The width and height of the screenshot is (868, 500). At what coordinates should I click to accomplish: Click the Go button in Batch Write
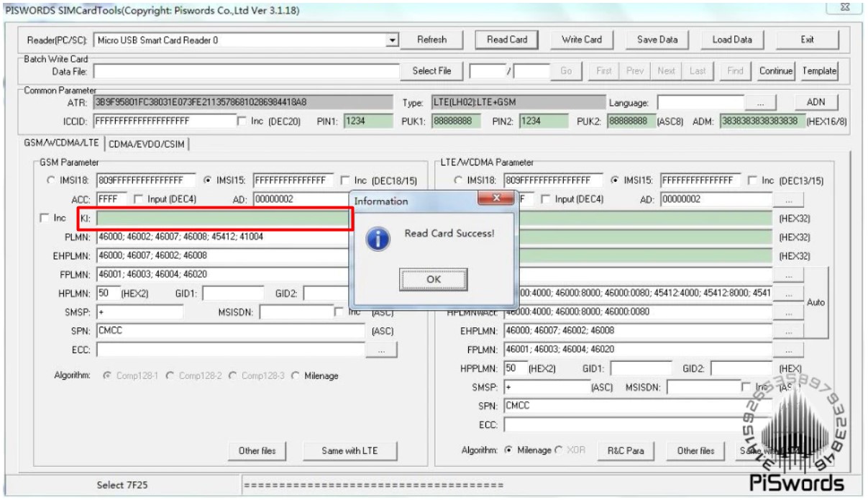pyautogui.click(x=567, y=71)
